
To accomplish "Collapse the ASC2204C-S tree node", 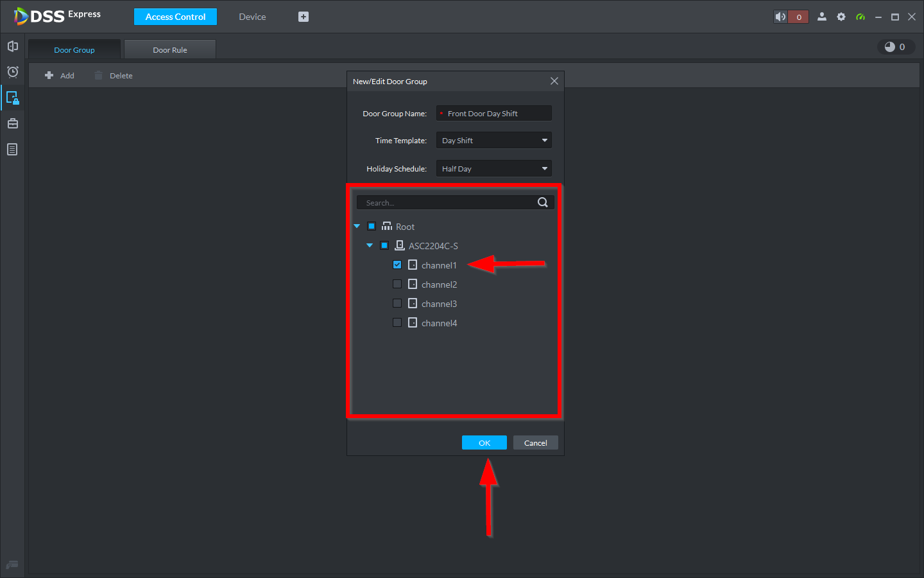I will [370, 245].
